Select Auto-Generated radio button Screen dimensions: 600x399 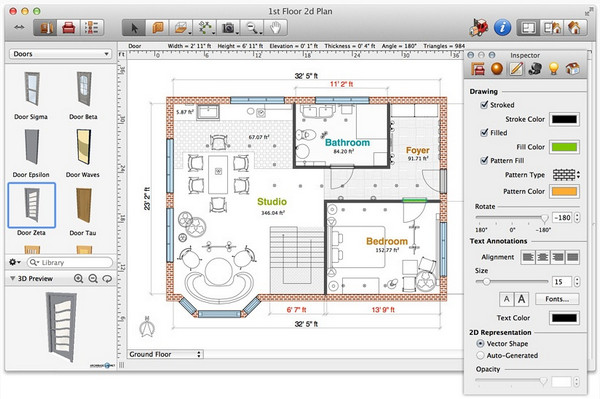point(480,355)
